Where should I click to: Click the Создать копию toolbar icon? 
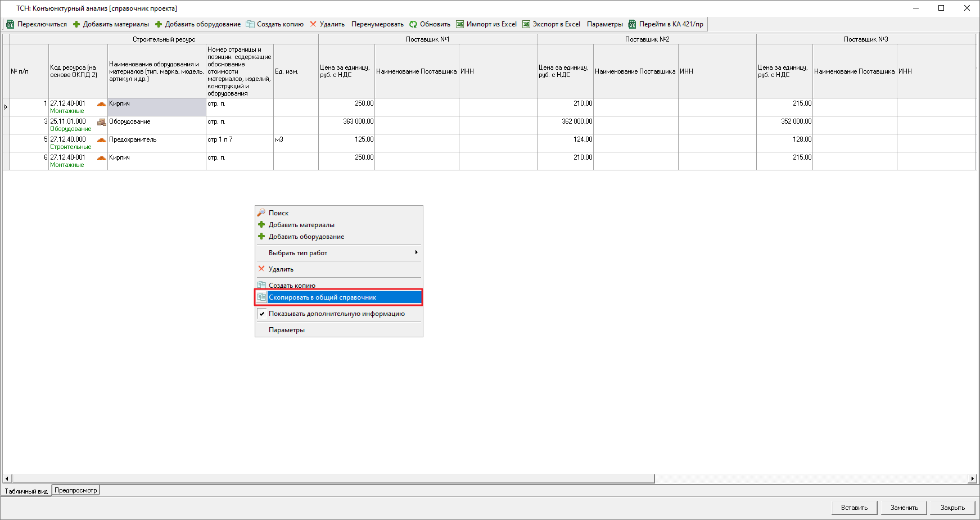pyautogui.click(x=250, y=24)
